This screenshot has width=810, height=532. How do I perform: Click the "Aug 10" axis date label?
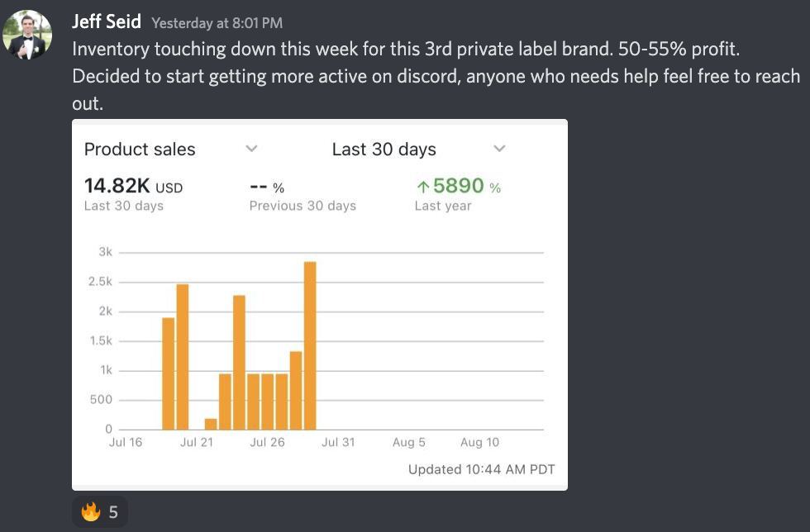(x=479, y=443)
